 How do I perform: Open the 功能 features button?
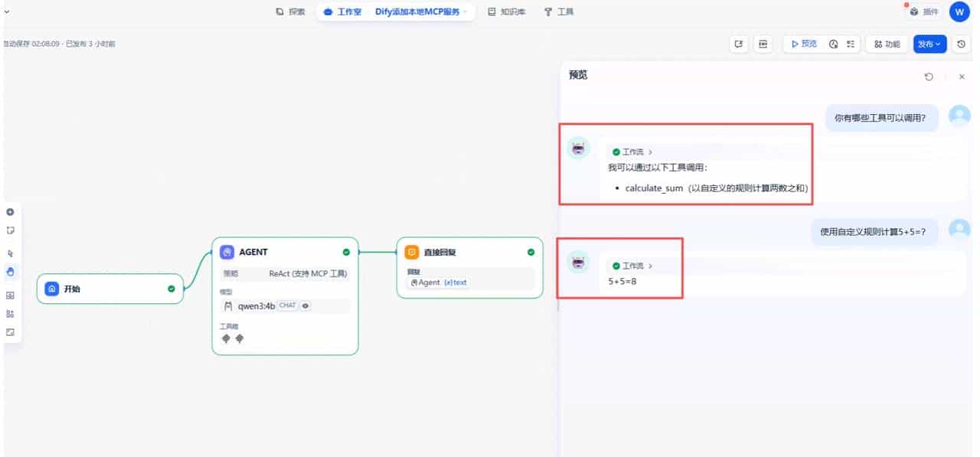click(886, 44)
